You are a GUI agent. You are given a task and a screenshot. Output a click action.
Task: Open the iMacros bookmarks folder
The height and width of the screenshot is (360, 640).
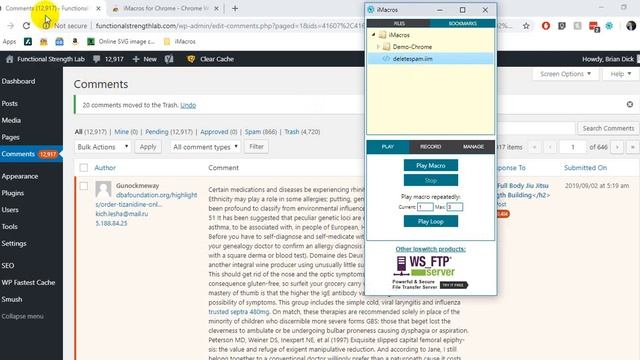[x=179, y=42]
